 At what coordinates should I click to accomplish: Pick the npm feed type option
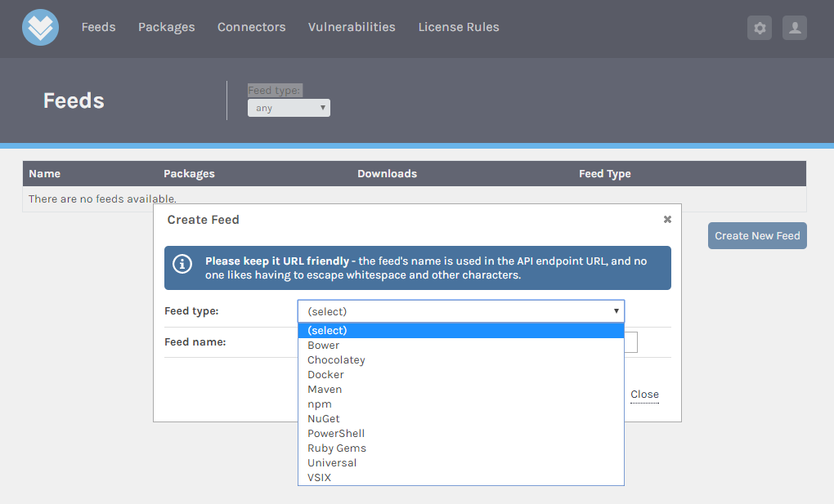(x=320, y=404)
